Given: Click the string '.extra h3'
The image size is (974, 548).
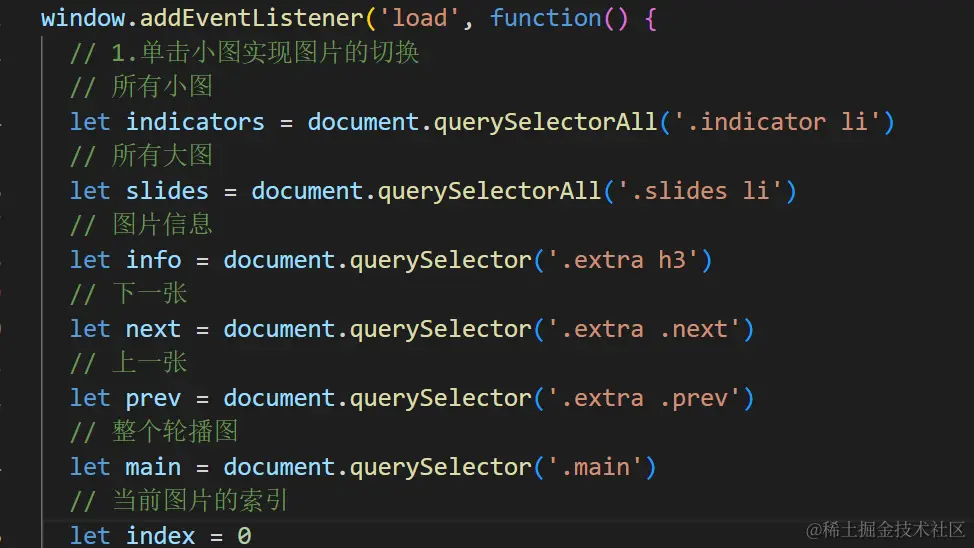Looking at the screenshot, I should click(623, 260).
